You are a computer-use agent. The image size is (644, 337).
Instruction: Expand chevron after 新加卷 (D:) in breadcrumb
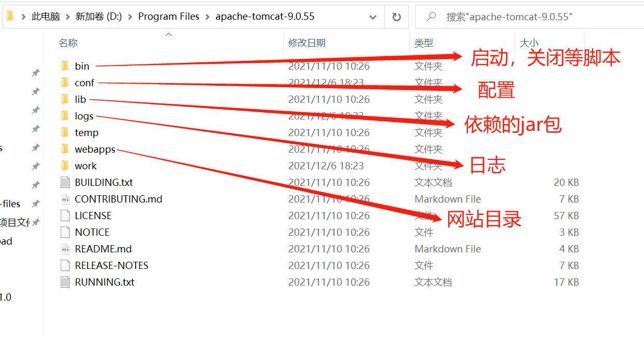click(130, 17)
